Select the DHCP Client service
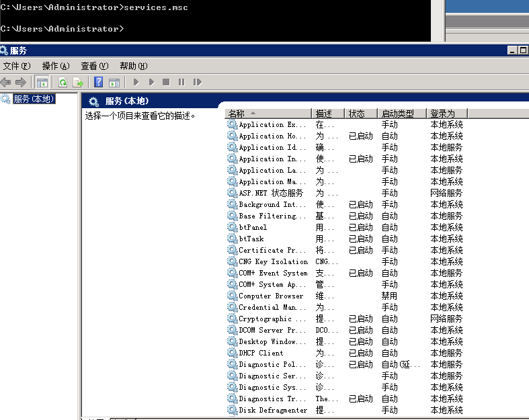The height and width of the screenshot is (420, 529). coord(261,353)
